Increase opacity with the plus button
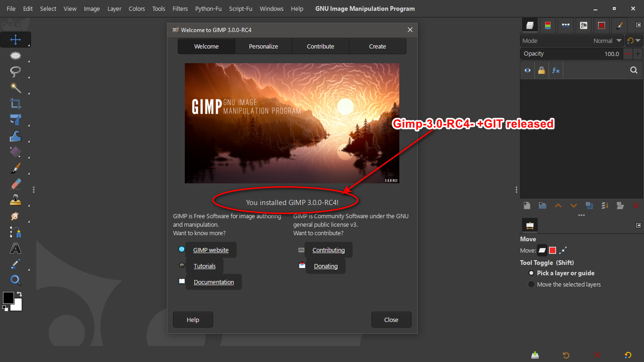 click(638, 54)
